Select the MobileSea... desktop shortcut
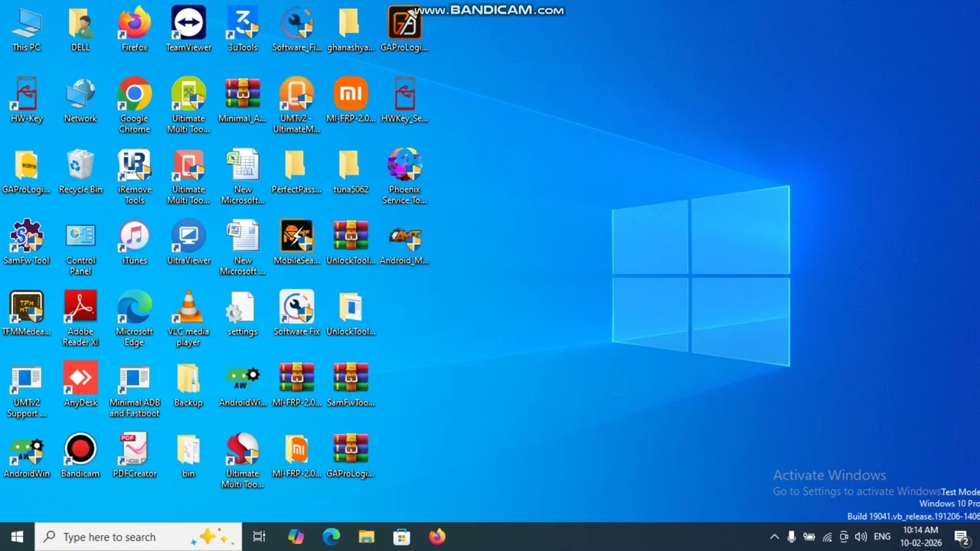 click(x=296, y=243)
